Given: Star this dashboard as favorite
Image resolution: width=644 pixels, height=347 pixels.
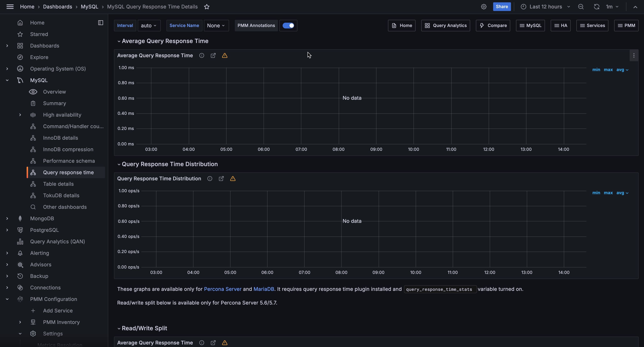Looking at the screenshot, I should coord(207,7).
